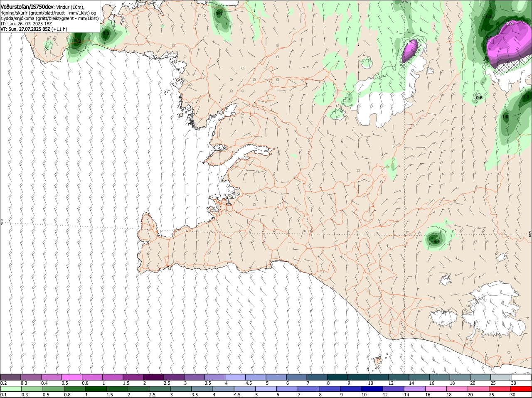Click the '1.1' label in the top green cell
This screenshot has width=532, height=398.
[x=219, y=14]
